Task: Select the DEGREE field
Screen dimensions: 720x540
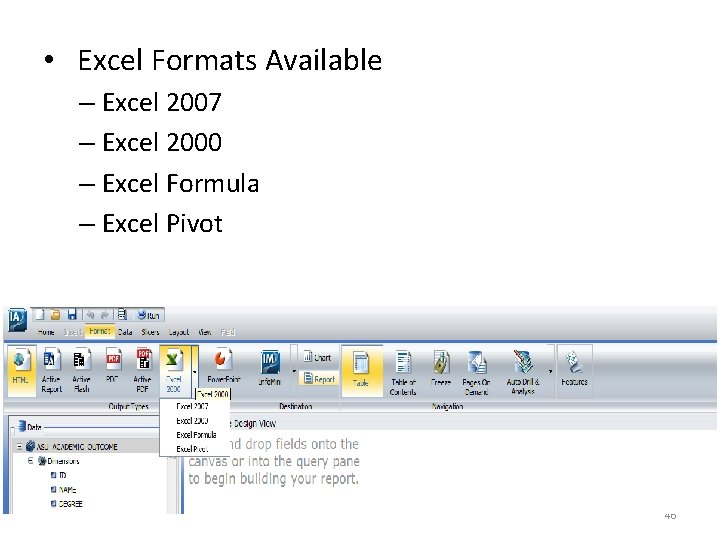Action: click(67, 504)
